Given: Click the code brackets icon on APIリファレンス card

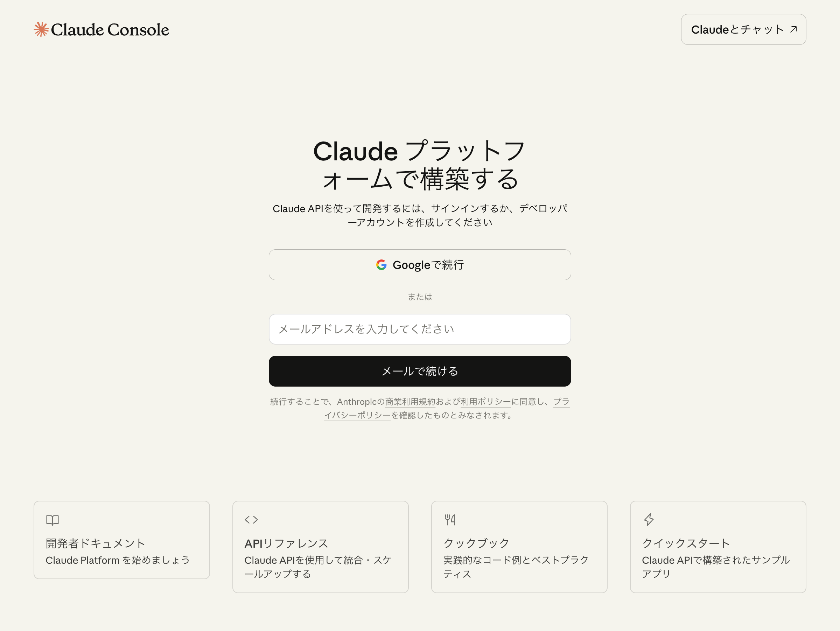Looking at the screenshot, I should [x=251, y=520].
